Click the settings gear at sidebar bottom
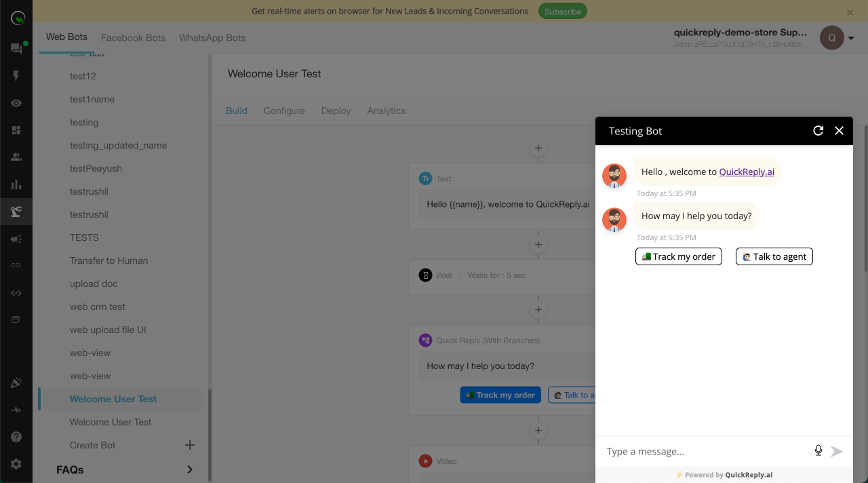This screenshot has width=868, height=483. coord(16,464)
